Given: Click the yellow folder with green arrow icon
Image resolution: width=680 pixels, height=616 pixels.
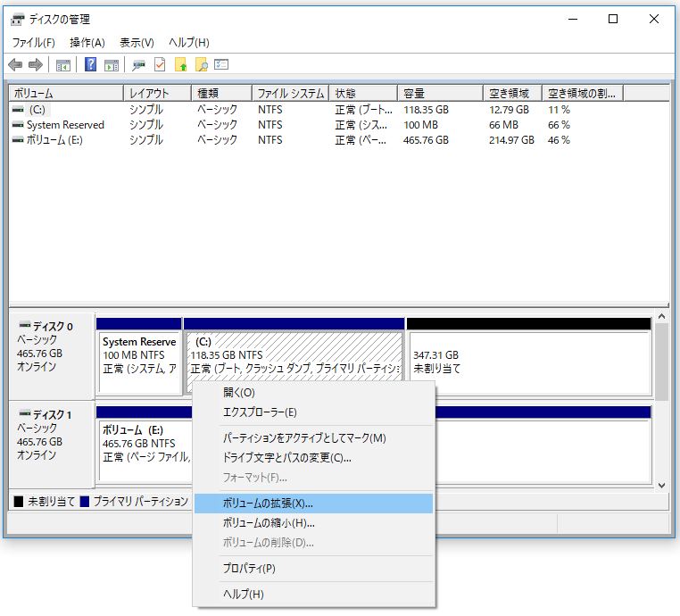Looking at the screenshot, I should [180, 64].
